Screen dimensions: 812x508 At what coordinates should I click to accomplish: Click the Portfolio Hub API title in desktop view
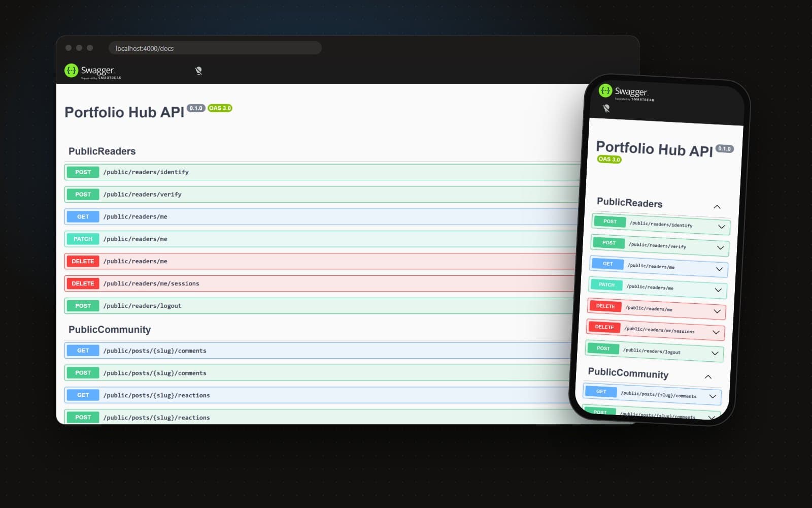pyautogui.click(x=124, y=112)
